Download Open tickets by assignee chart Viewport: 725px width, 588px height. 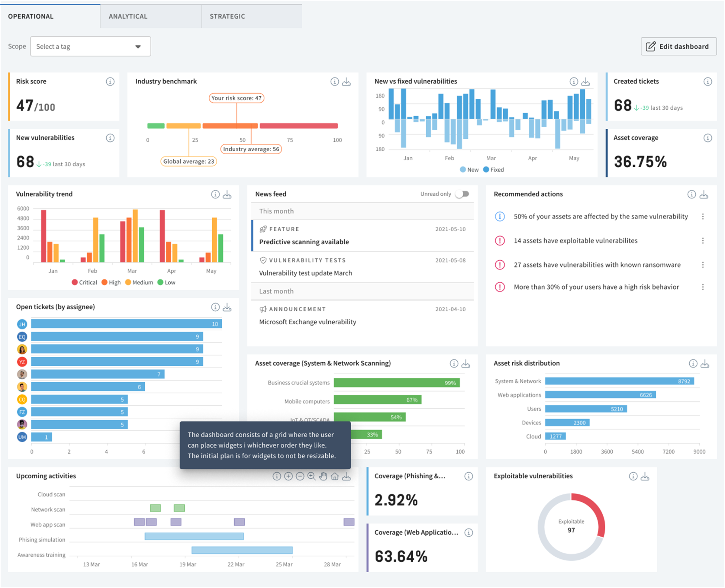(x=227, y=307)
